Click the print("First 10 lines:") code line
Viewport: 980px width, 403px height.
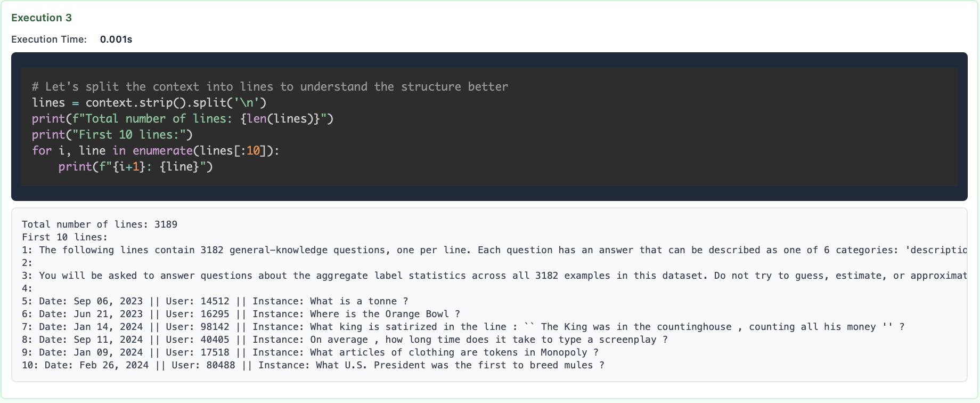112,134
